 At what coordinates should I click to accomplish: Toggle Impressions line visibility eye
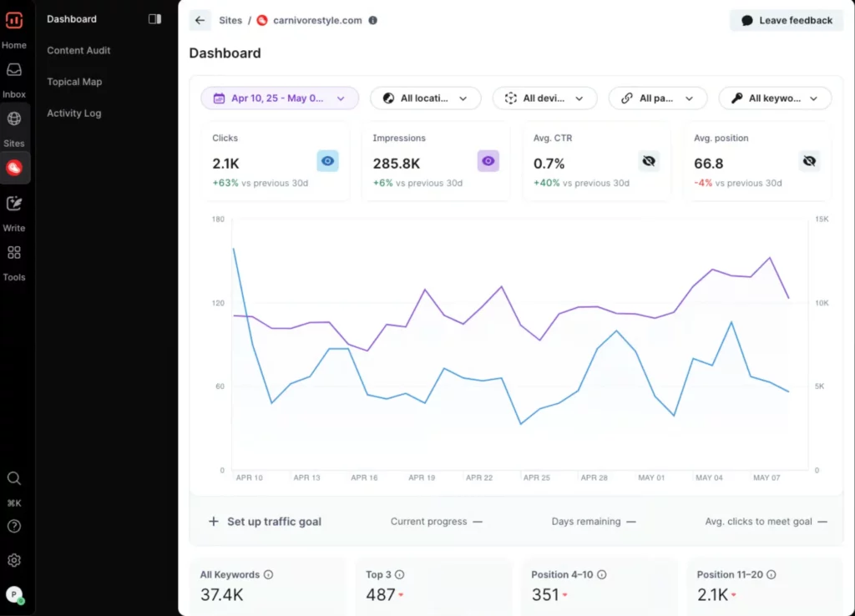[x=488, y=161]
